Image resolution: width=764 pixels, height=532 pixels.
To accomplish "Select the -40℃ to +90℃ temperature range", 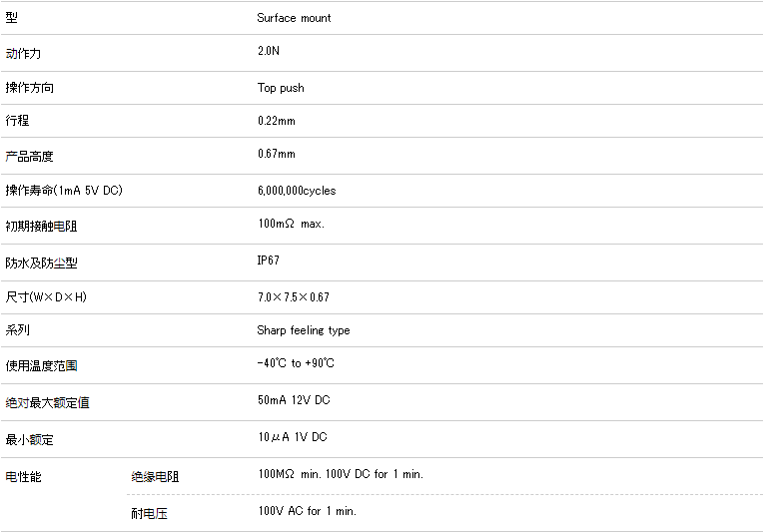I will coord(296,363).
